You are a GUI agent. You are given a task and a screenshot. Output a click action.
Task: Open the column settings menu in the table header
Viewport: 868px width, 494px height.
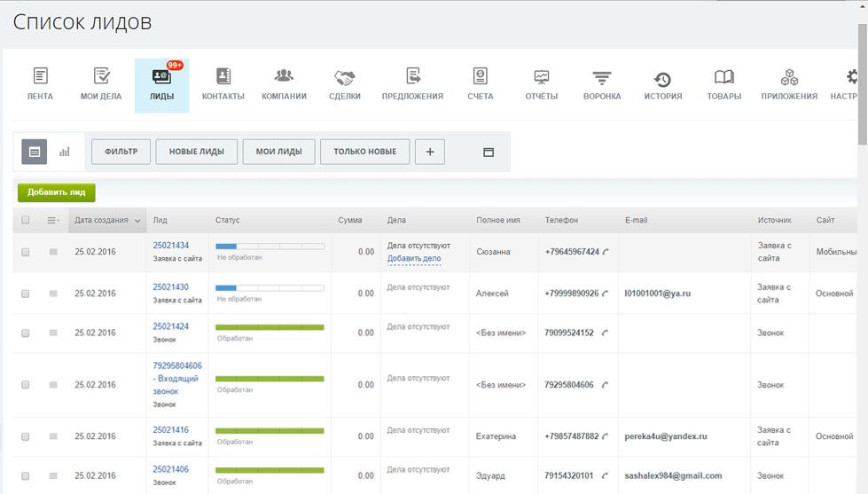click(53, 220)
